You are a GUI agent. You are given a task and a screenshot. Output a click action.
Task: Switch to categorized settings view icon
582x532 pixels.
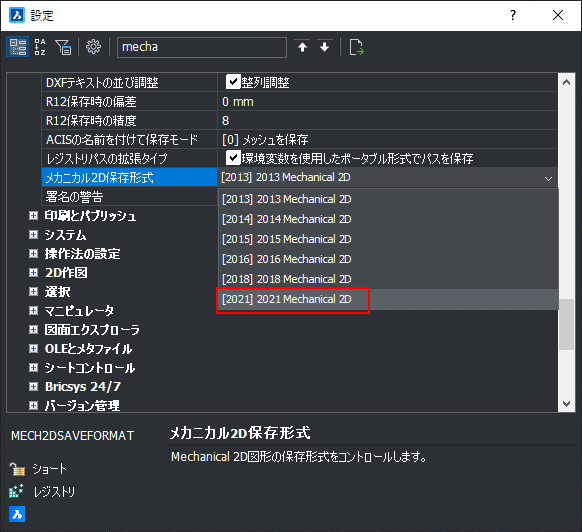pos(17,47)
